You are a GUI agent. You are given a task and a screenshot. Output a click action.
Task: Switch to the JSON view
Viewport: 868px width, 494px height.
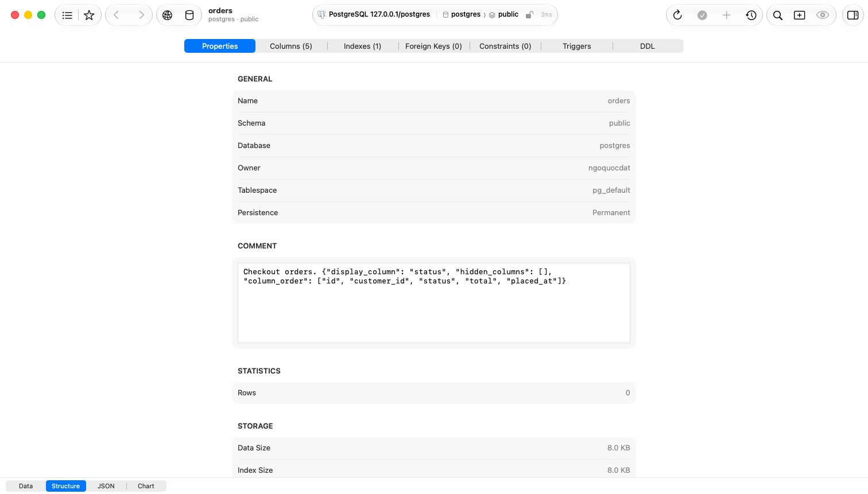click(106, 486)
